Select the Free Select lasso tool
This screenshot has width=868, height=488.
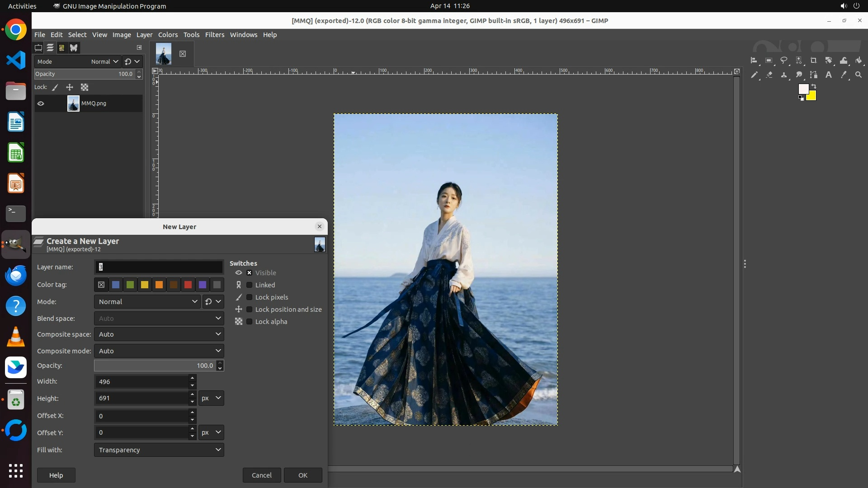tap(784, 61)
